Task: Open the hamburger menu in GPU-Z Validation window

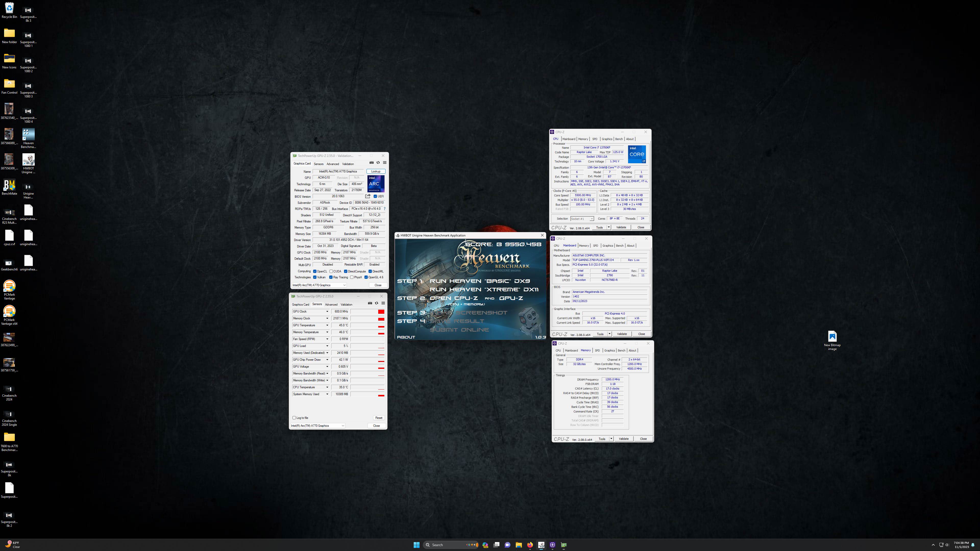Action: pyautogui.click(x=385, y=162)
